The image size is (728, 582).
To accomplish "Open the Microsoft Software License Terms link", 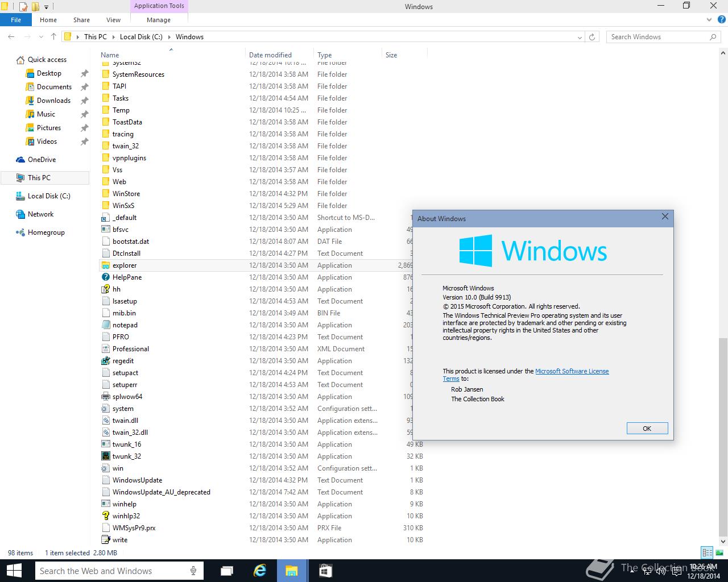I will click(572, 371).
